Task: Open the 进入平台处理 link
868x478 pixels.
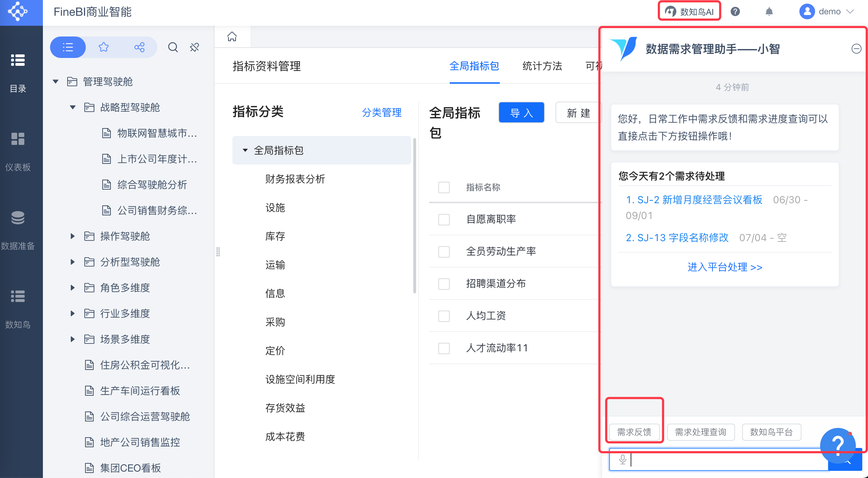Action: [x=725, y=267]
